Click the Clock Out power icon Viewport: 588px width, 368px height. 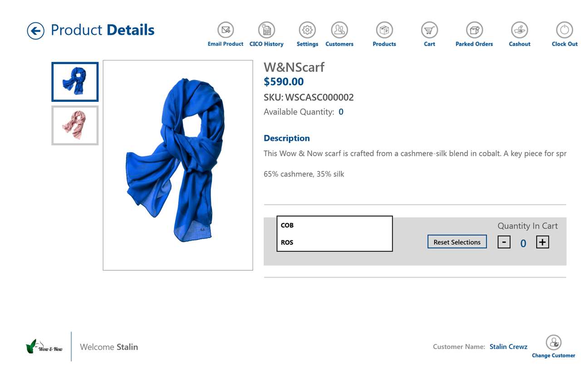coord(564,30)
